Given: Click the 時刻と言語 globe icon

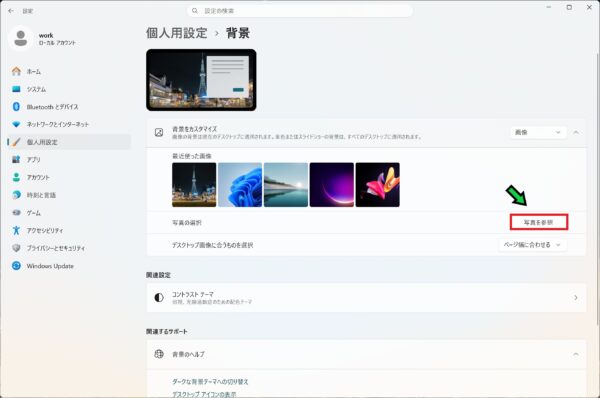Looking at the screenshot, I should (16, 195).
